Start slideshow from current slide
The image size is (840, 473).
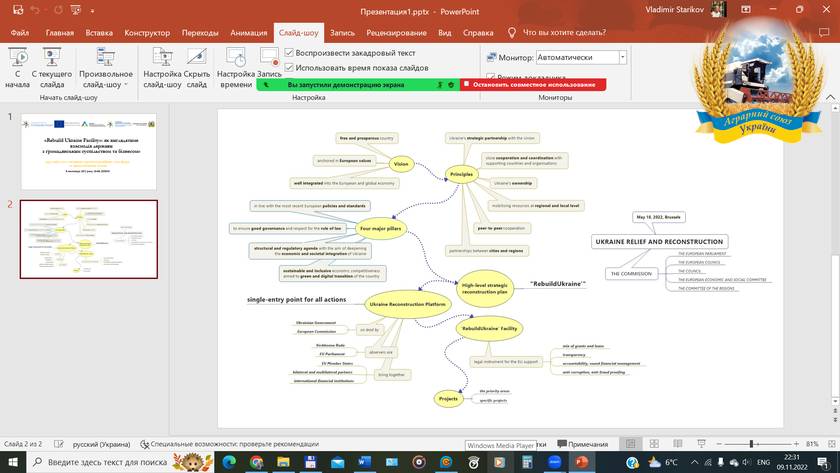(x=51, y=67)
